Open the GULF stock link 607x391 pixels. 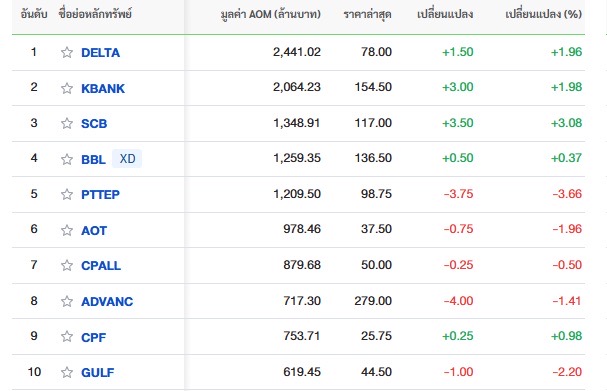tap(98, 372)
